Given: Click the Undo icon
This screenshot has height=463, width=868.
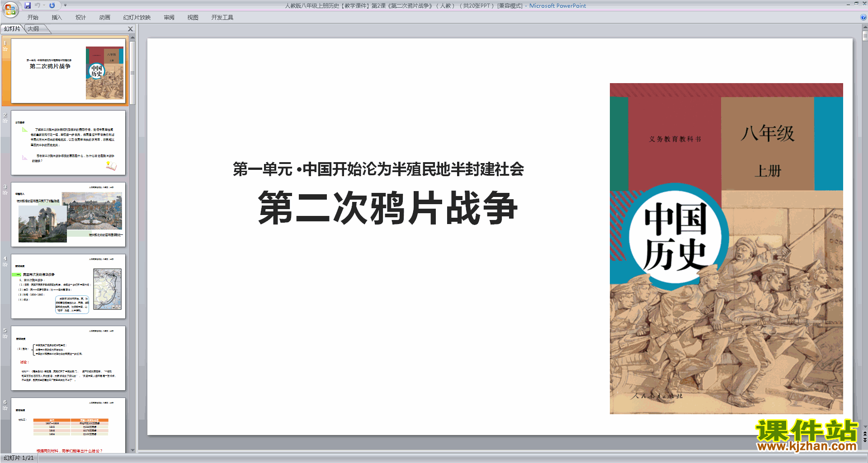Looking at the screenshot, I should pyautogui.click(x=38, y=5).
